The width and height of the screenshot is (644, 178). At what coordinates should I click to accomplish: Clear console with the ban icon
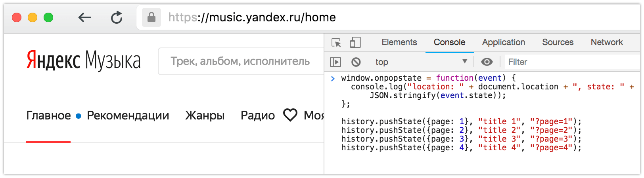click(x=356, y=62)
